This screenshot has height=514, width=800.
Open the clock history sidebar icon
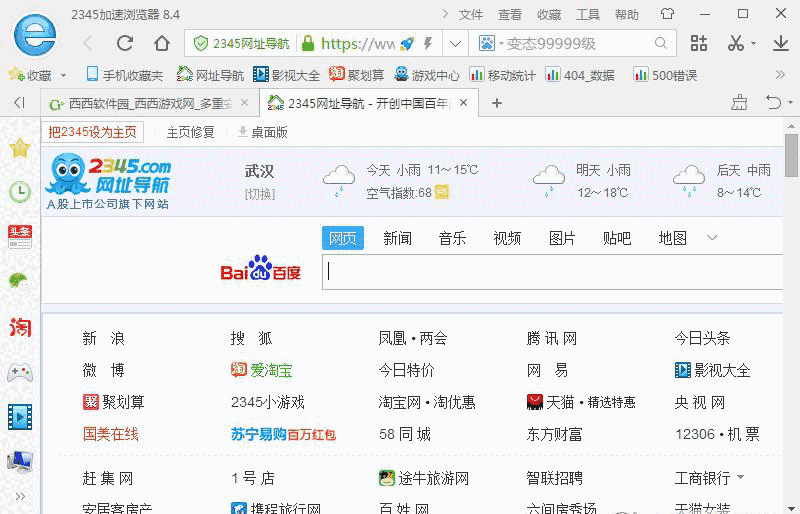coord(19,192)
